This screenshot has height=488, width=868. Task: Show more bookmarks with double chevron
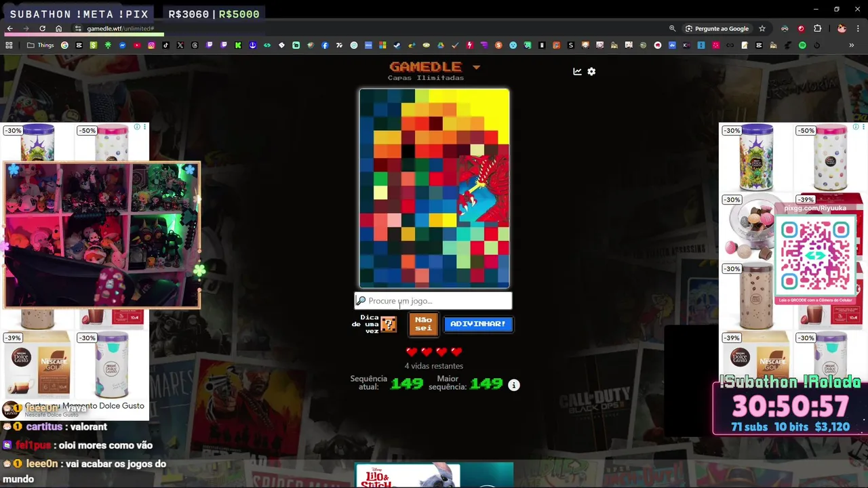[x=852, y=45]
